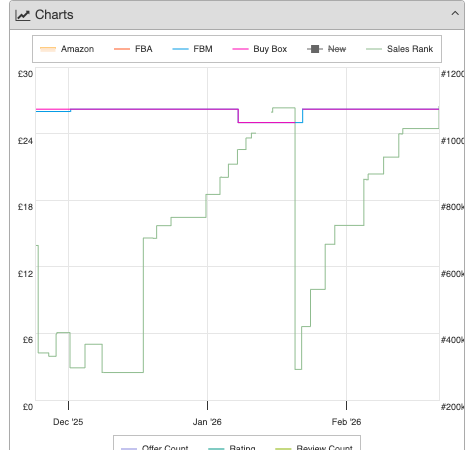Click the £30 price axis label
This screenshot has width=474, height=450.
tap(25, 74)
